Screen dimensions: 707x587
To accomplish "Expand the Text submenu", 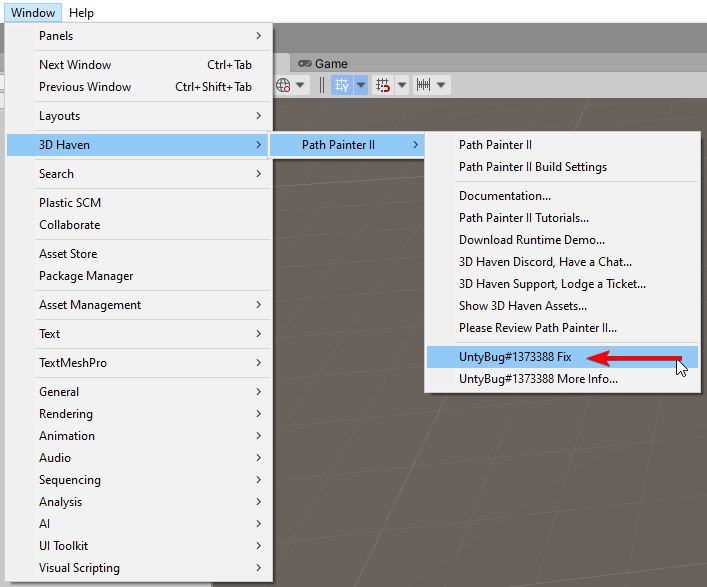I will (139, 334).
